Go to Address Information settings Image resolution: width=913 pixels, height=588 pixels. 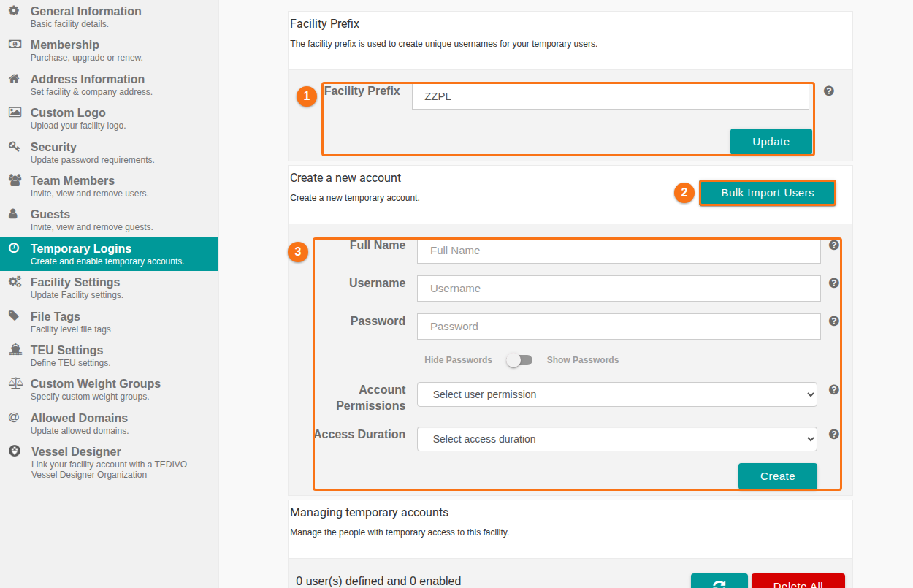[109, 85]
